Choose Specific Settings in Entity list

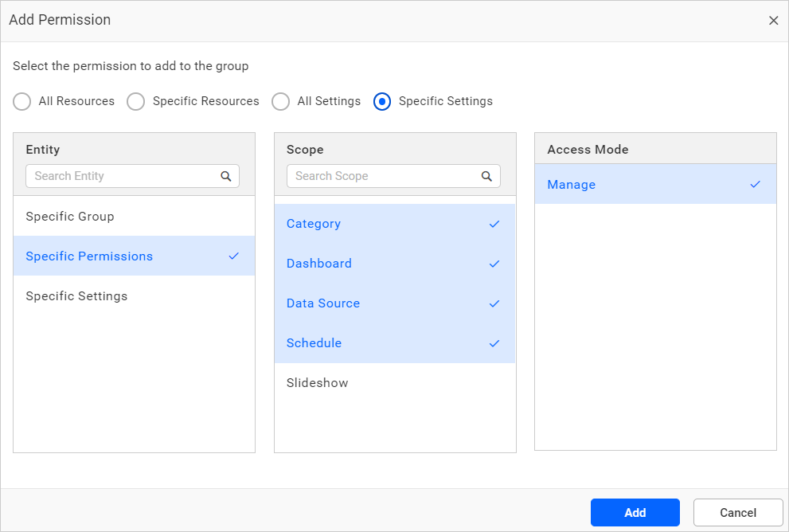point(76,296)
